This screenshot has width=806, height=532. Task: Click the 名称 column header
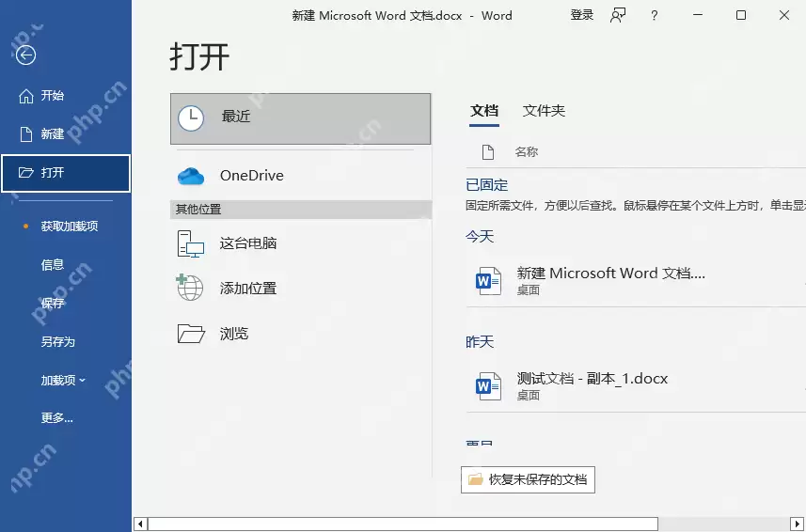pos(527,152)
